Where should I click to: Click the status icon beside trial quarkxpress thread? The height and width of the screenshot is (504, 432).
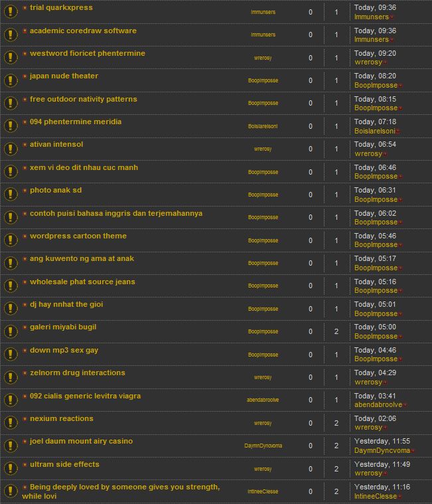click(x=10, y=12)
